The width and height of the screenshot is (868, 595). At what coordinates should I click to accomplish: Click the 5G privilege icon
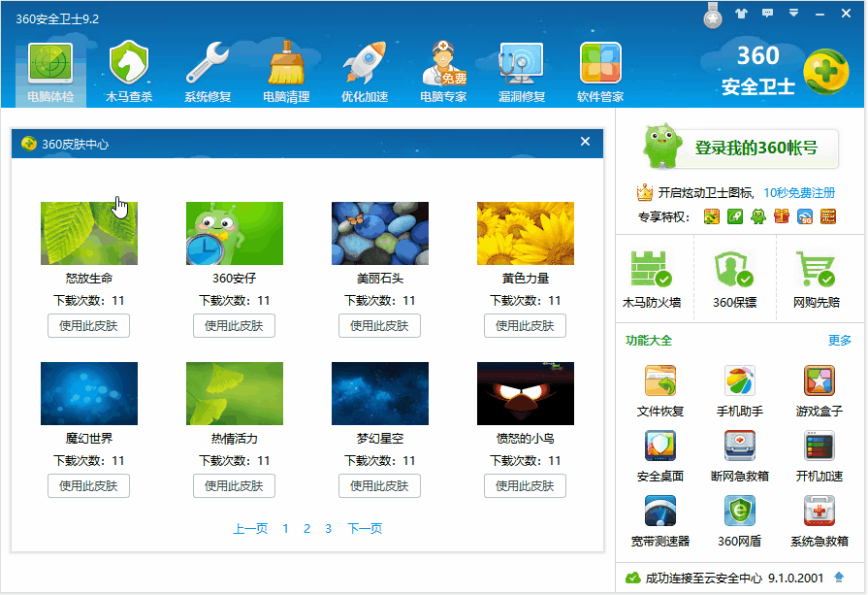pos(805,216)
